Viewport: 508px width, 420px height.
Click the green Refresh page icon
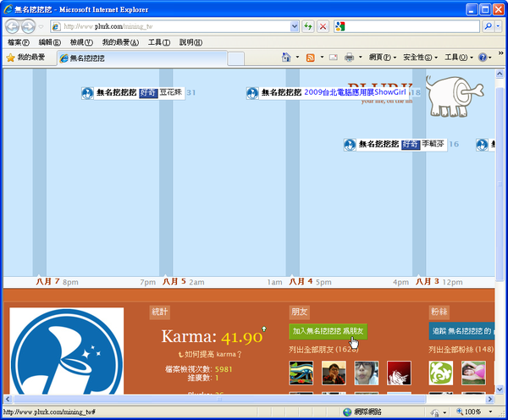308,26
